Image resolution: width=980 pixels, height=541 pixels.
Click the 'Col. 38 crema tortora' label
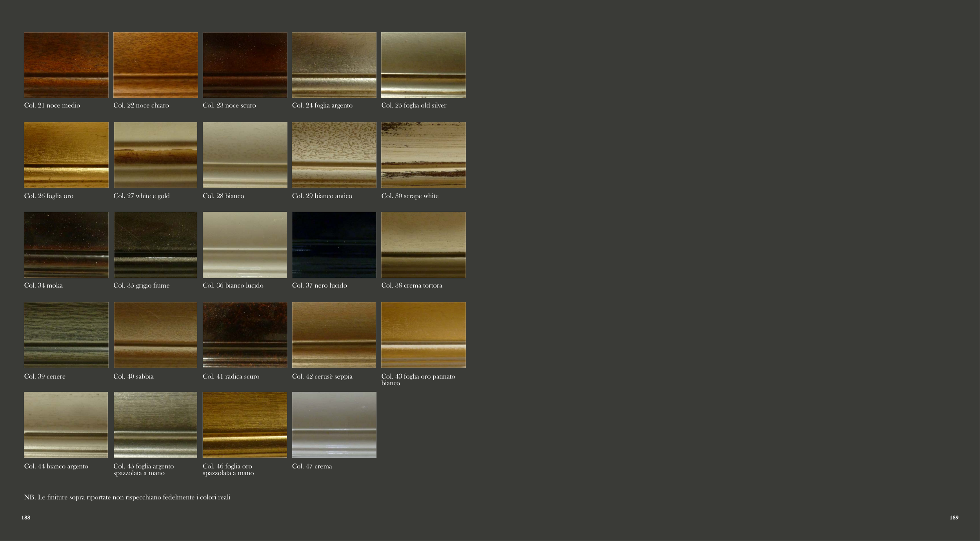click(411, 286)
